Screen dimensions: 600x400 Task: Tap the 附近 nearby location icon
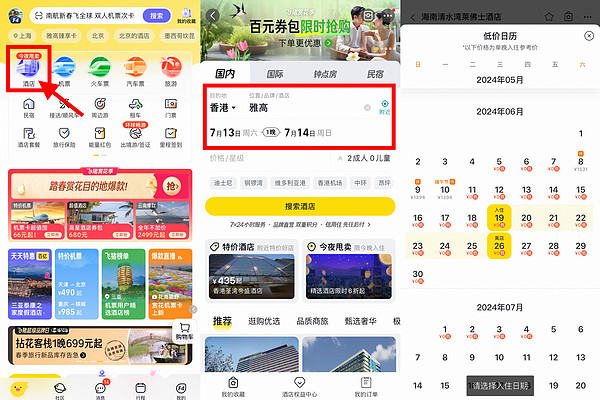pos(385,107)
